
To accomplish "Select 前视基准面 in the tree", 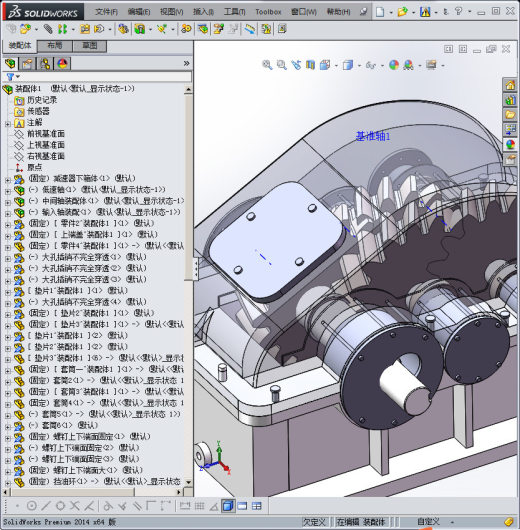I will click(x=46, y=134).
